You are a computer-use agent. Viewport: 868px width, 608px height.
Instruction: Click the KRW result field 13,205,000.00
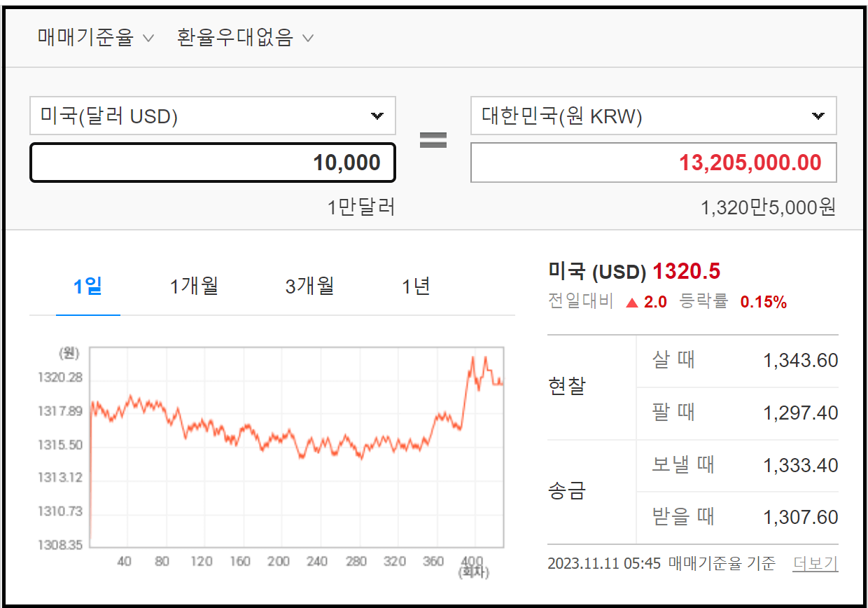(654, 162)
